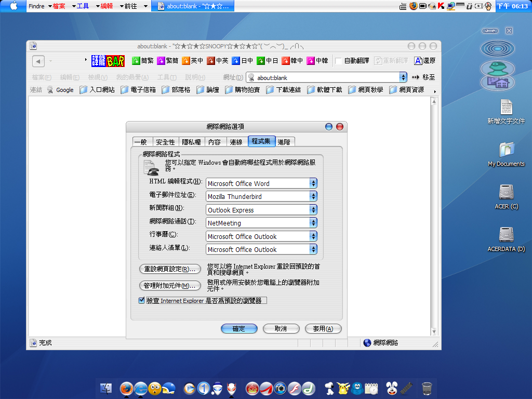Switch to the 進階 tab
Image resolution: width=532 pixels, height=399 pixels.
(284, 142)
